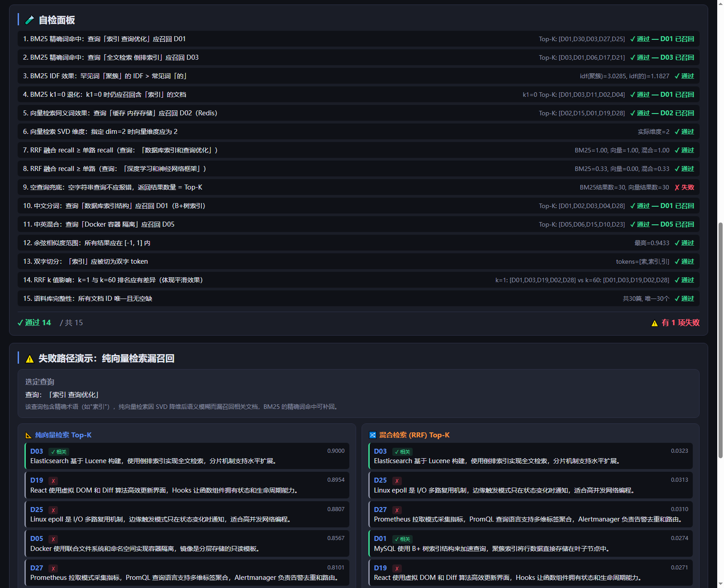Open the D25 Linux epoll card in 纯向量检索
Screen dimensions: 724x588
pyautogui.click(x=187, y=515)
